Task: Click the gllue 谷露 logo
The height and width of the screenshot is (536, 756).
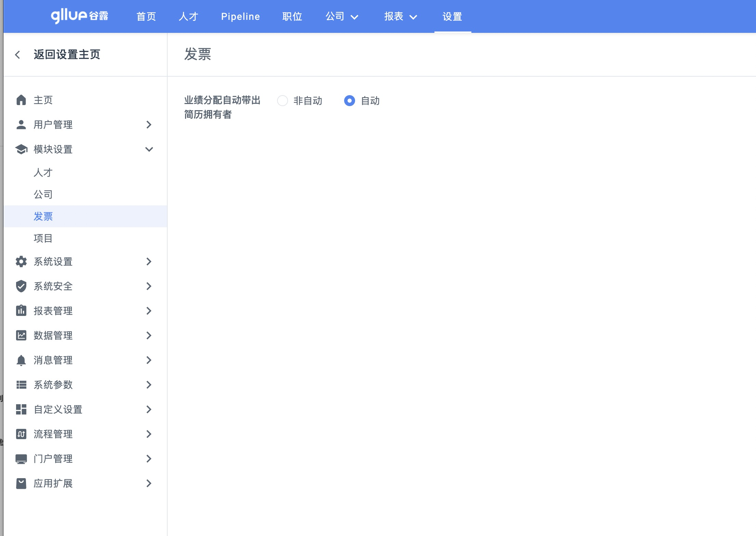Action: pyautogui.click(x=79, y=16)
